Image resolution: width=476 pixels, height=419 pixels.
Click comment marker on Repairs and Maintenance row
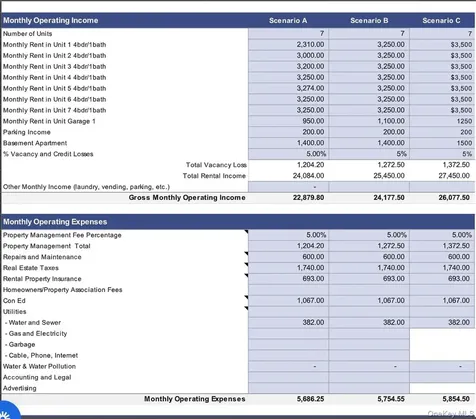[246, 254]
